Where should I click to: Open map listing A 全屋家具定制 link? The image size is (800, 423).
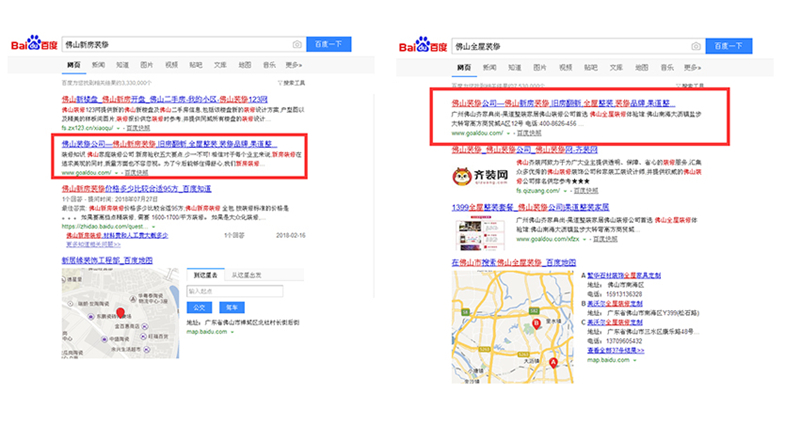click(x=624, y=276)
